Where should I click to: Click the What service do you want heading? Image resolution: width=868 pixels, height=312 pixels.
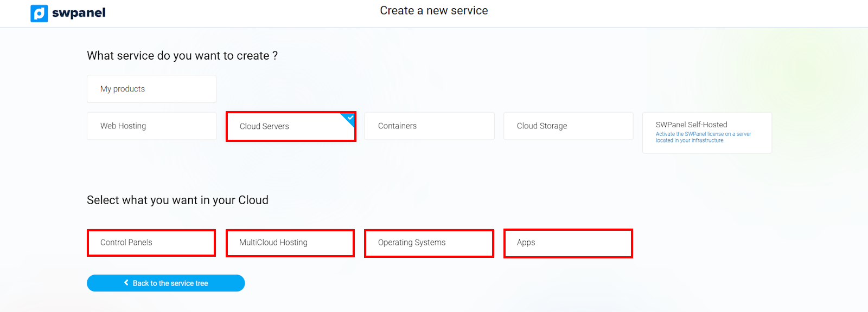pyautogui.click(x=182, y=56)
